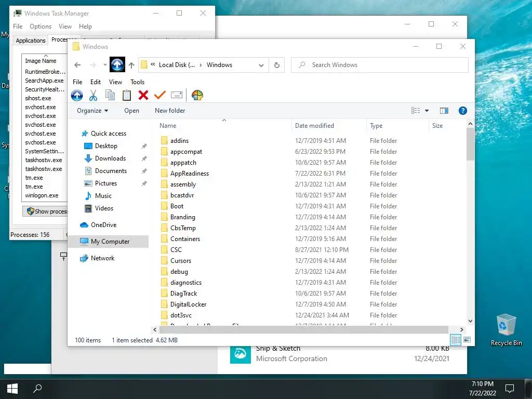Click the double chevron in the address bar
Screen dimensions: 532x399
(x=153, y=64)
